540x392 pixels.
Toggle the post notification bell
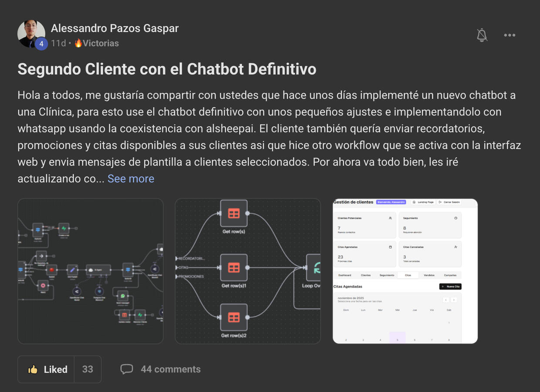pyautogui.click(x=482, y=35)
